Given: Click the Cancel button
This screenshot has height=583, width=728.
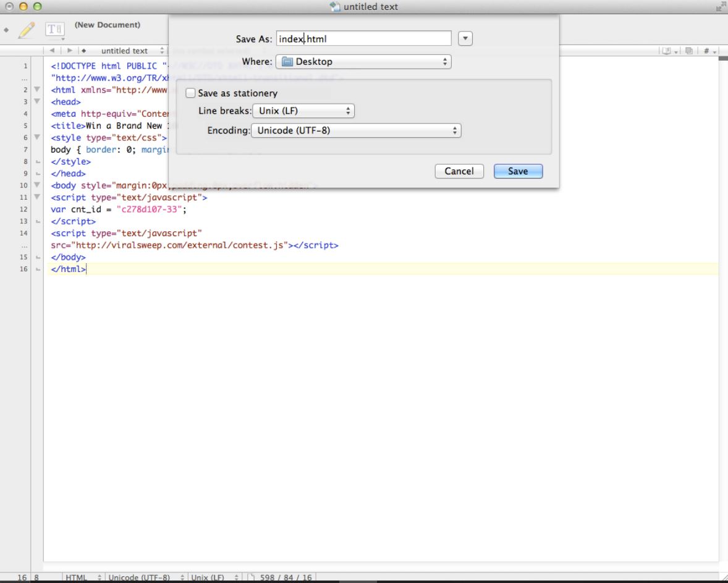Looking at the screenshot, I should (459, 171).
